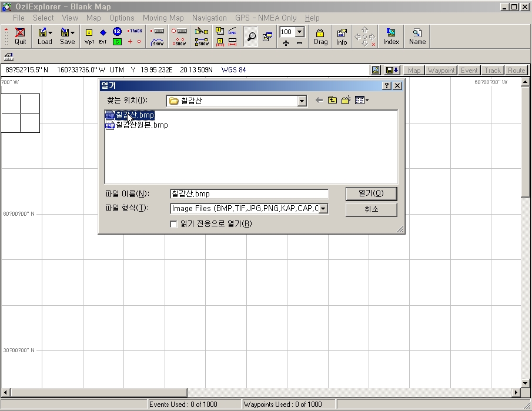Click the red circles SHOW icon
This screenshot has height=411, width=532.
(x=179, y=42)
